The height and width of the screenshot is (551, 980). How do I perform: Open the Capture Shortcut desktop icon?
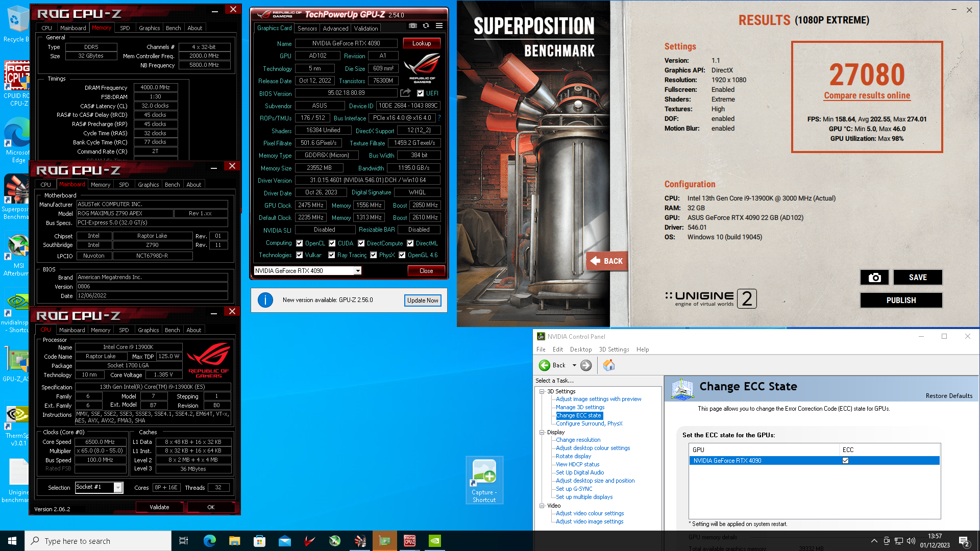tap(484, 480)
